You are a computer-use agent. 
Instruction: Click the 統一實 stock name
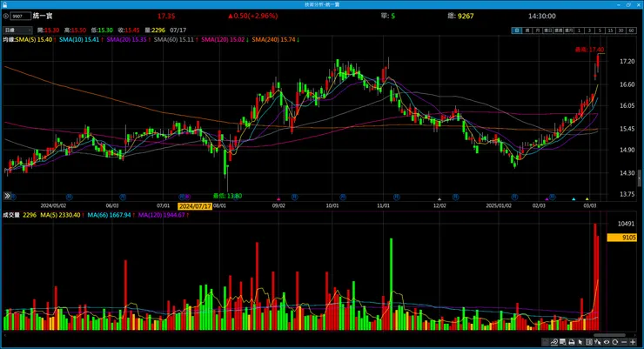[x=43, y=16]
